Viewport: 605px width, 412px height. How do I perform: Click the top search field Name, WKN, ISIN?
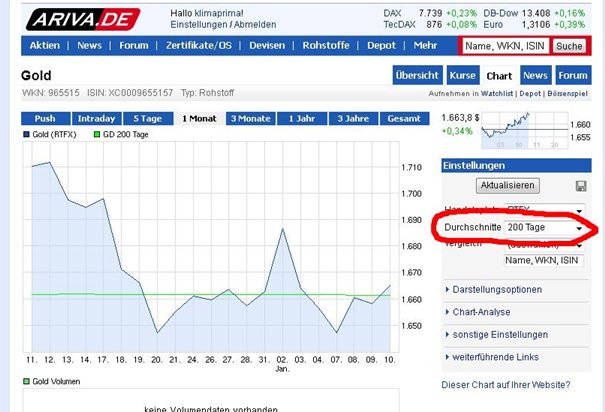click(x=505, y=46)
